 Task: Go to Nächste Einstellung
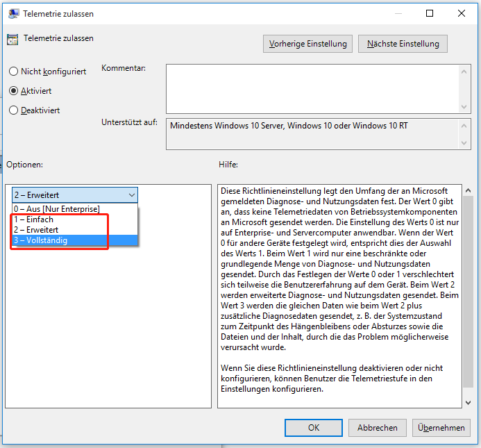[403, 44]
